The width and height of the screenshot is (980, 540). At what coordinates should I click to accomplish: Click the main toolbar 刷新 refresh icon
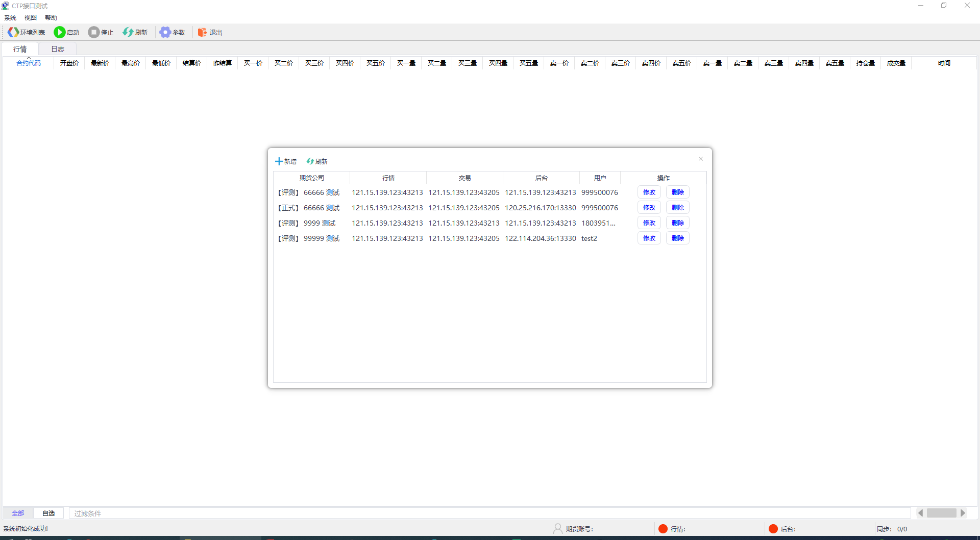click(x=128, y=32)
